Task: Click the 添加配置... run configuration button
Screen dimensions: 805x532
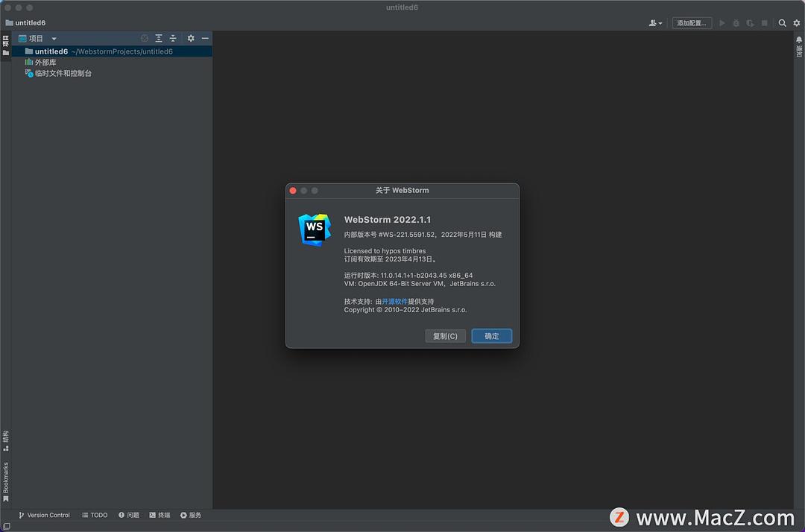Action: click(x=692, y=23)
